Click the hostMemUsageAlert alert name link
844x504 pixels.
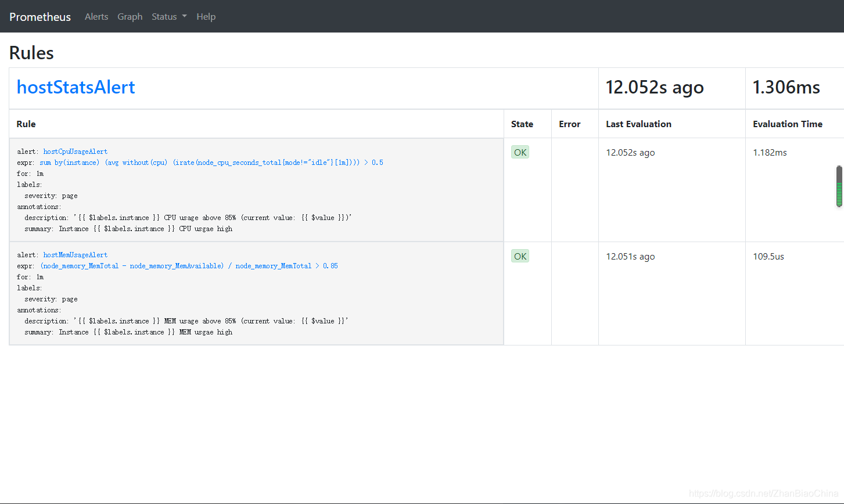[76, 255]
